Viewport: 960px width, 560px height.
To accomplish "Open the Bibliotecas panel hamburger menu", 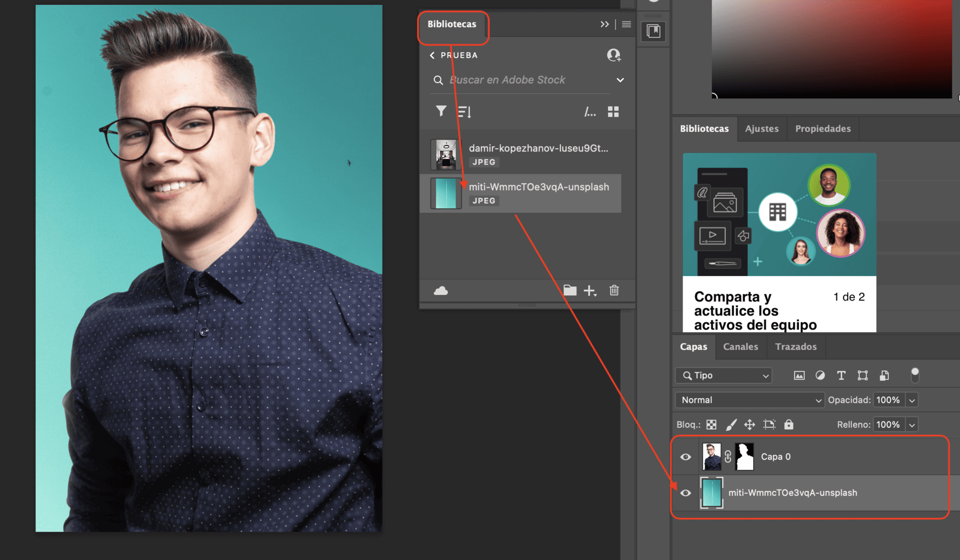I will click(626, 24).
